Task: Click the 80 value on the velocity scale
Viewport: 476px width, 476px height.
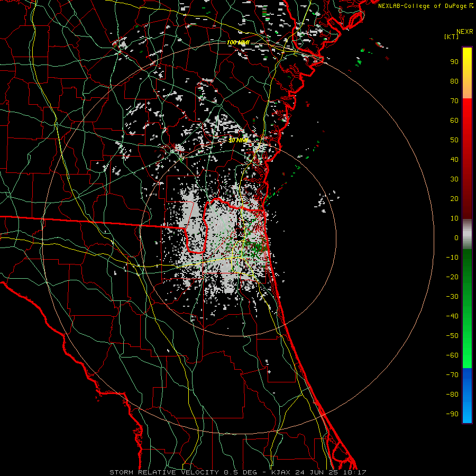Action: pyautogui.click(x=454, y=81)
